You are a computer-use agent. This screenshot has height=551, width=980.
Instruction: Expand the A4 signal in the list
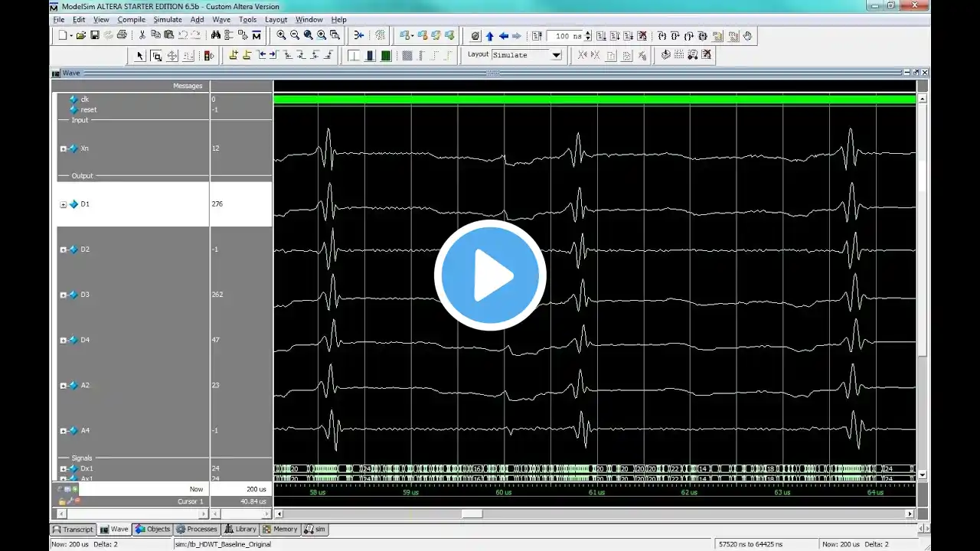[x=64, y=431]
